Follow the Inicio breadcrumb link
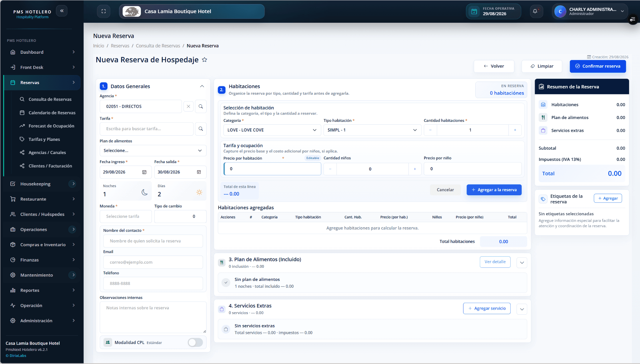Viewport: 640px width, 364px height. click(x=98, y=46)
